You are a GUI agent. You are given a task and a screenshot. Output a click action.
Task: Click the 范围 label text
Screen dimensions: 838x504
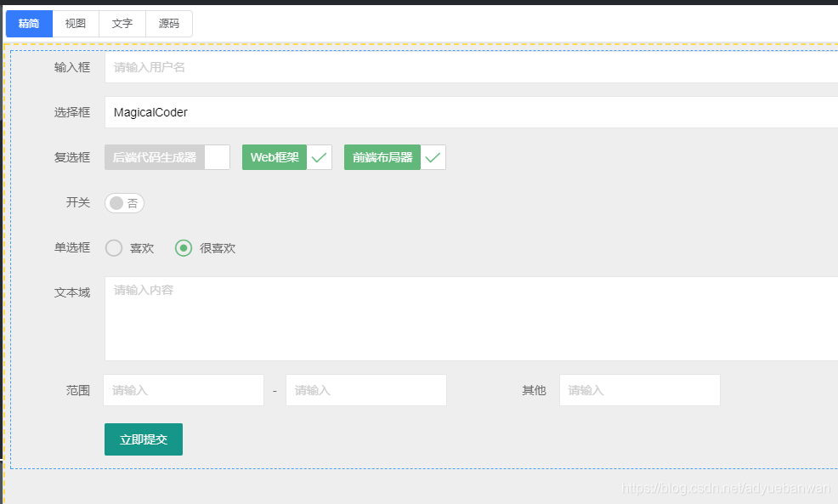[78, 390]
